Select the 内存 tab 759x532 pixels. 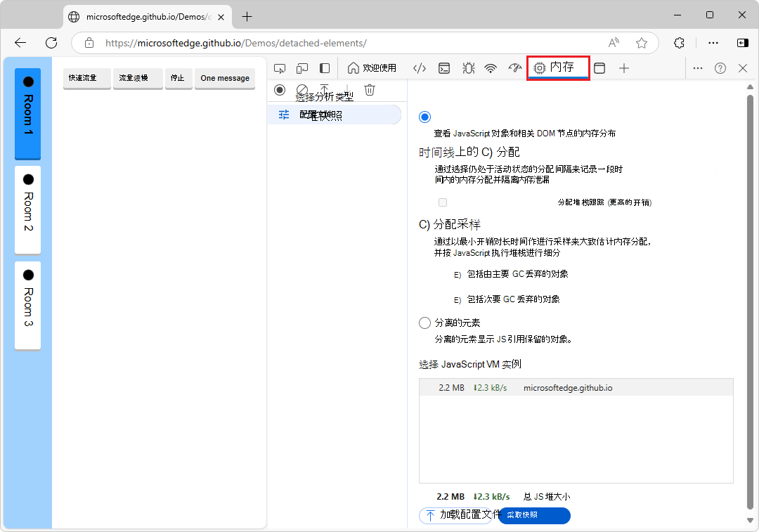(x=558, y=68)
